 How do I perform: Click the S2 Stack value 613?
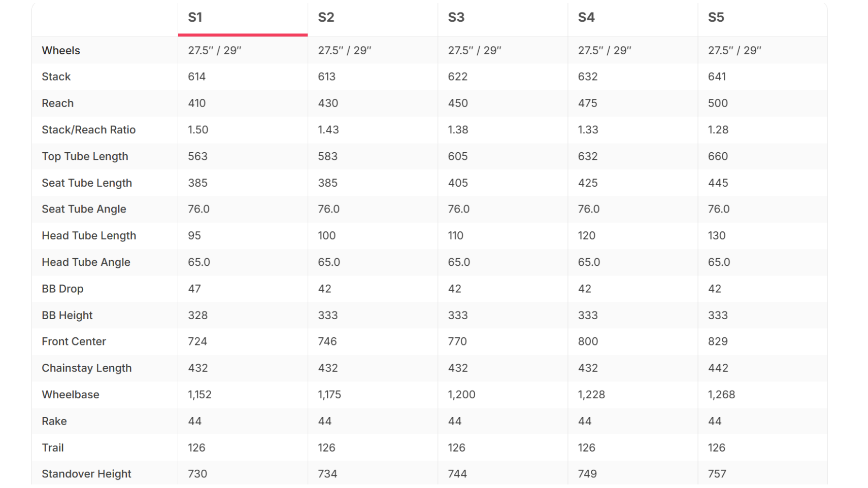[x=327, y=77]
